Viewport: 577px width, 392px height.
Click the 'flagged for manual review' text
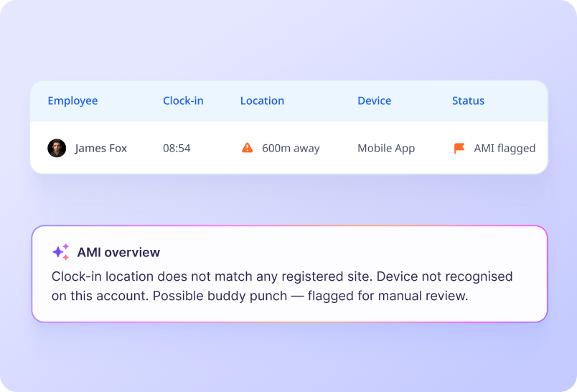[388, 296]
